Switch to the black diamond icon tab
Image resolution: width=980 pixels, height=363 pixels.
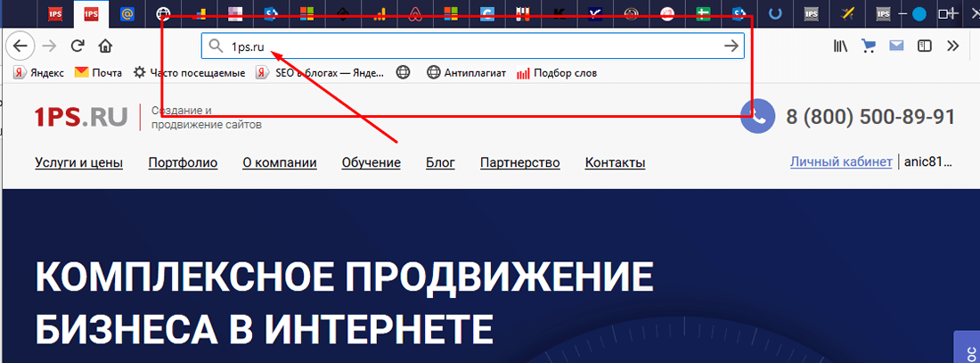click(x=343, y=13)
